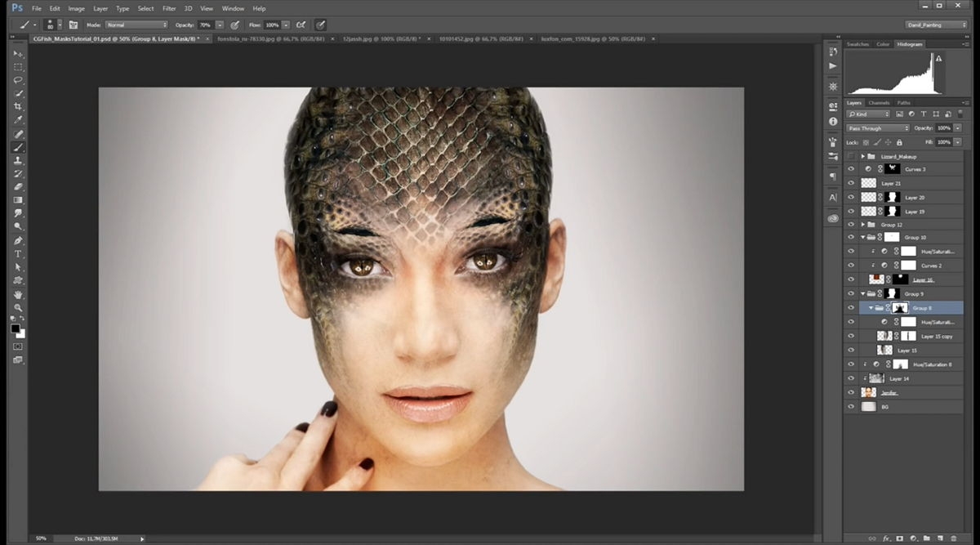Screen dimensions: 980x545
Task: Hide the BG layer
Action: tap(851, 406)
